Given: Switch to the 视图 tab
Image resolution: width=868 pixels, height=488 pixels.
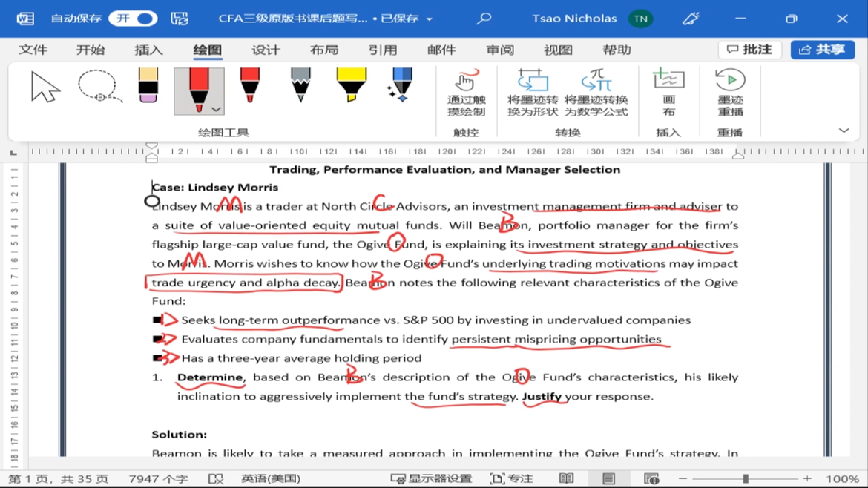Looking at the screenshot, I should (x=558, y=50).
